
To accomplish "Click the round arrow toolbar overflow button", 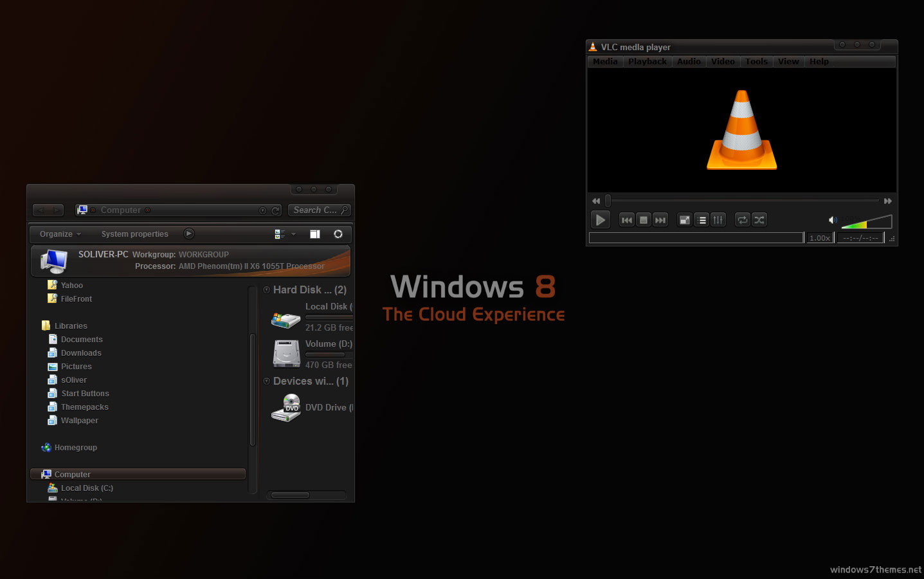I will [189, 234].
